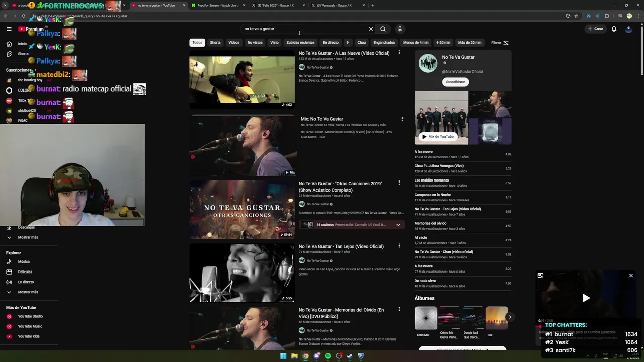Select the Menos de 4 min chip
Viewport: 644px width, 362px height.
[x=416, y=43]
